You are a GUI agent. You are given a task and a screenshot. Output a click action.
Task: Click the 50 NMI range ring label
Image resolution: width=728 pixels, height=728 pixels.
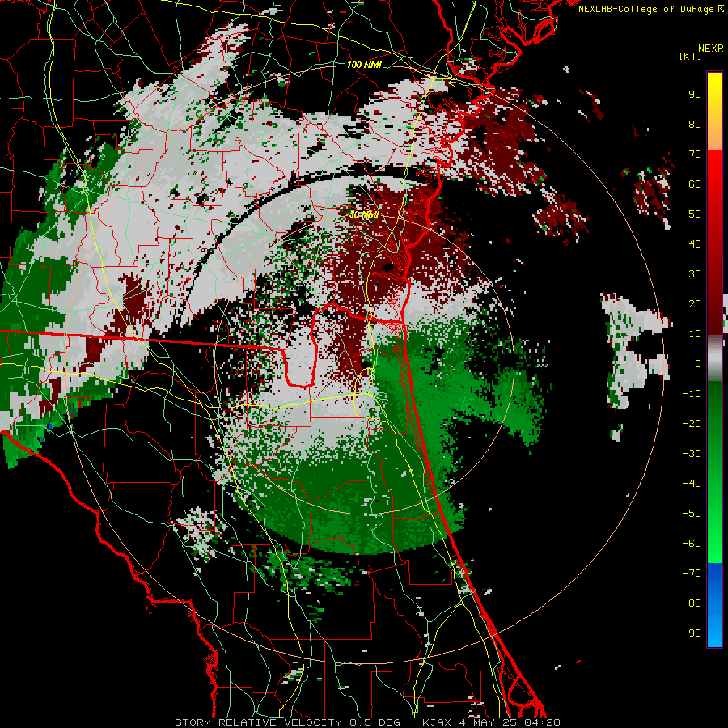coord(364,214)
